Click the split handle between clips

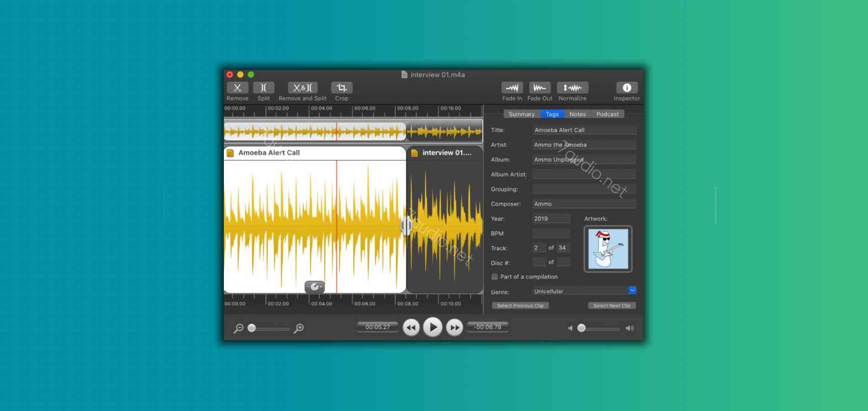coord(406,226)
